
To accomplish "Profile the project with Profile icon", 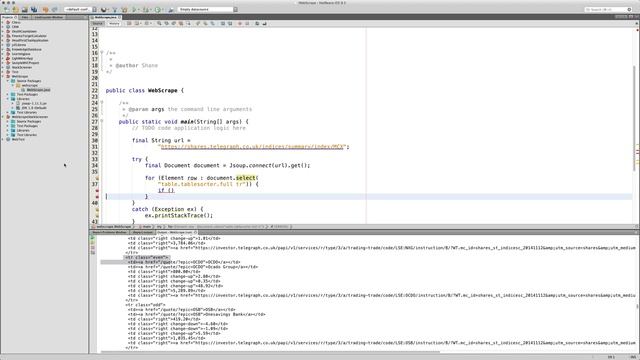I will [x=158, y=9].
